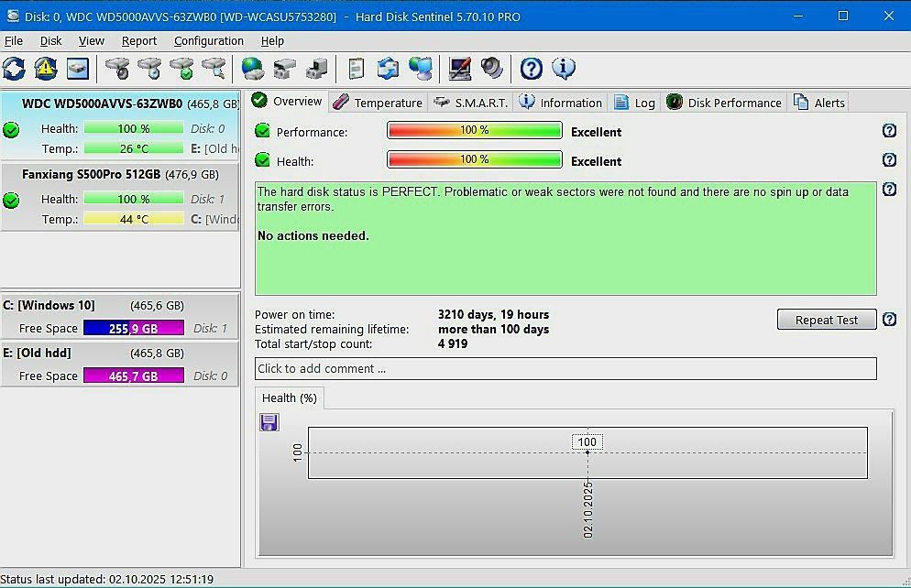The image size is (911, 588).
Task: Click the application icon in title bar
Action: point(12,16)
